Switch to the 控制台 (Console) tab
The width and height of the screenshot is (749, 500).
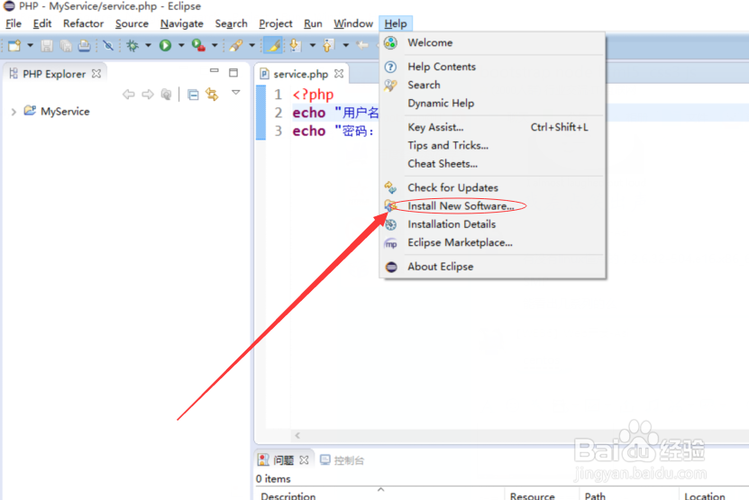pos(342,460)
